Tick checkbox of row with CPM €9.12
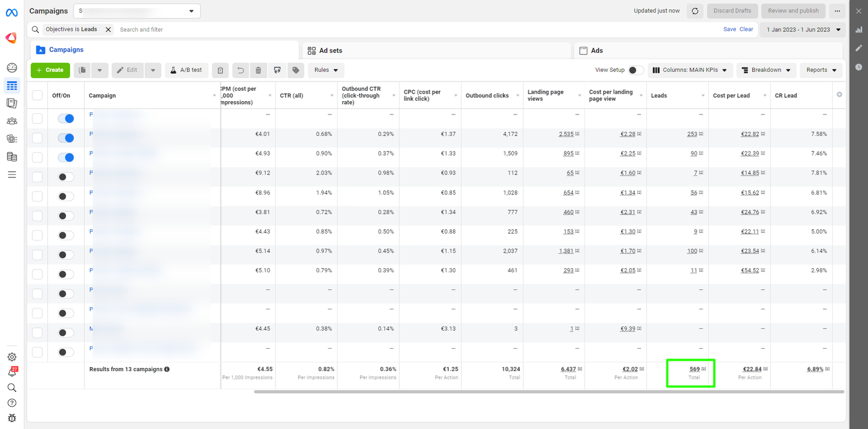Viewport: 868px width, 429px height. [x=37, y=177]
